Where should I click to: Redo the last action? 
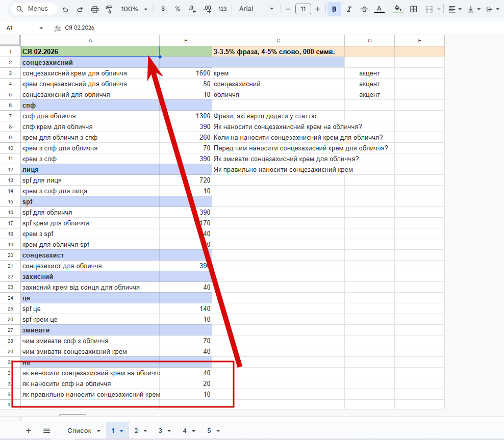(x=80, y=9)
